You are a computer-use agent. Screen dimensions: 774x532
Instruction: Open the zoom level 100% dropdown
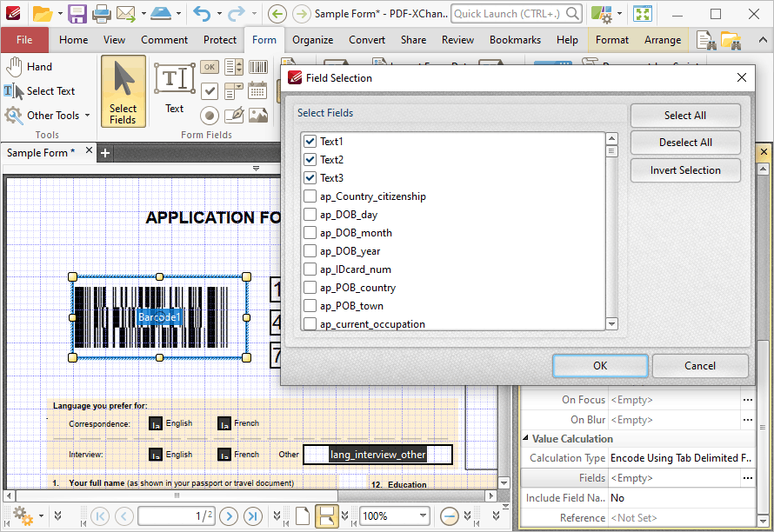click(423, 516)
